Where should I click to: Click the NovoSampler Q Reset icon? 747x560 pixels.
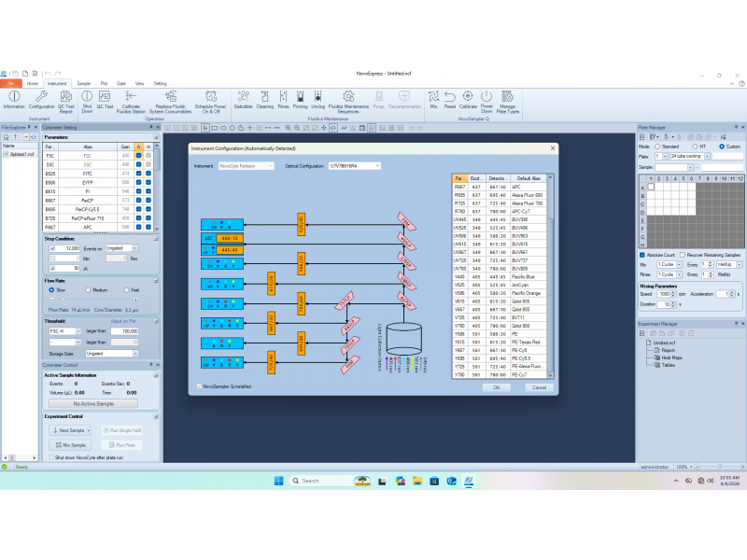click(450, 100)
